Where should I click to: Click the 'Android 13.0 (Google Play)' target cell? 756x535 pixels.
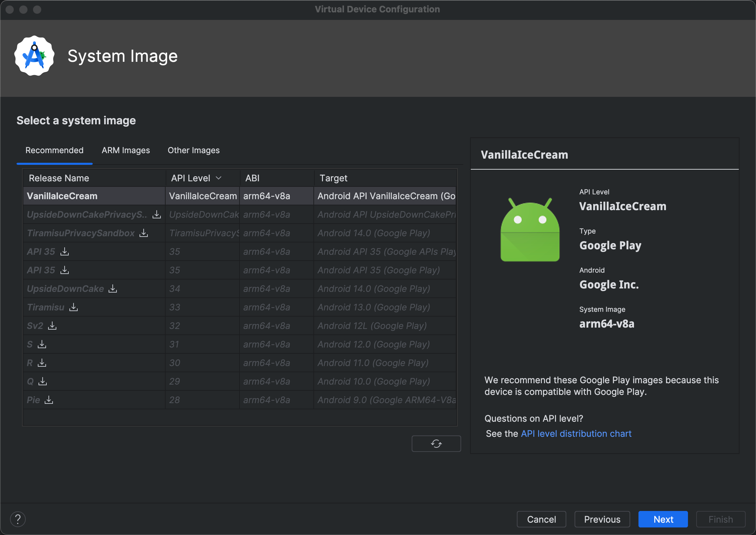point(385,307)
